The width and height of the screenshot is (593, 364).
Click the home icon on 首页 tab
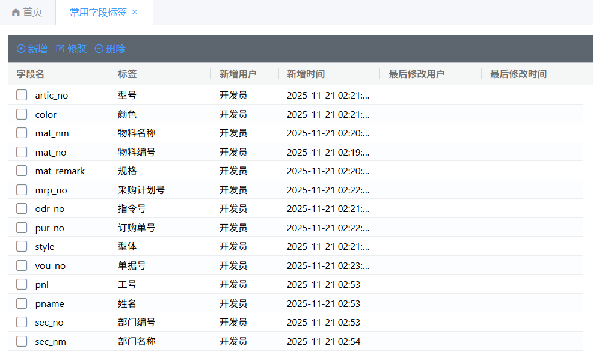coord(16,13)
